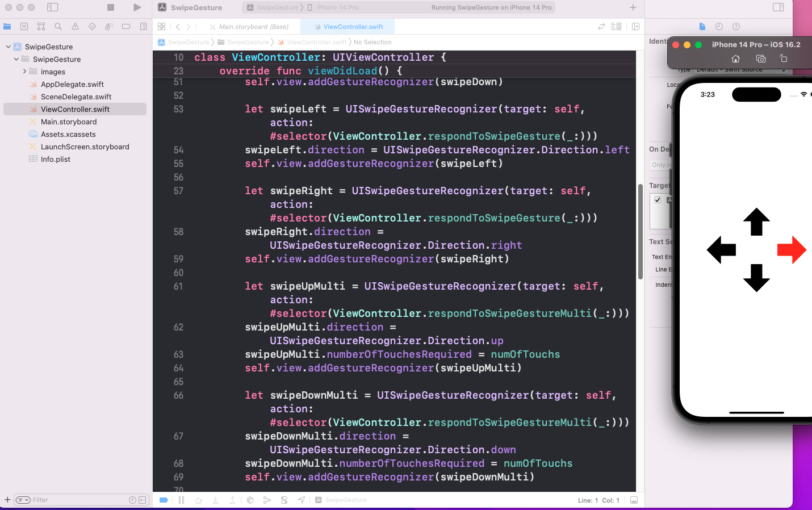Open the Debug navigator spray icon
Viewport: 812px width, 510px height.
point(109,26)
